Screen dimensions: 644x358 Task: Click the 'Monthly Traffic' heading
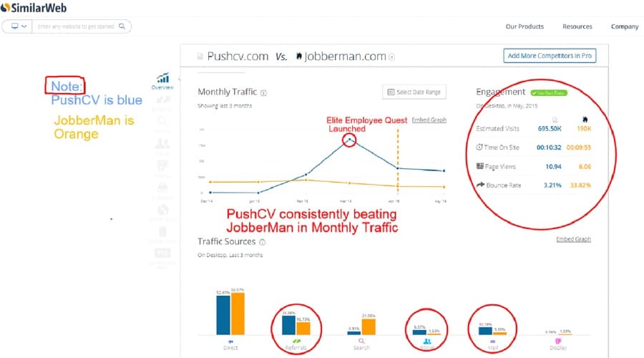(x=227, y=92)
